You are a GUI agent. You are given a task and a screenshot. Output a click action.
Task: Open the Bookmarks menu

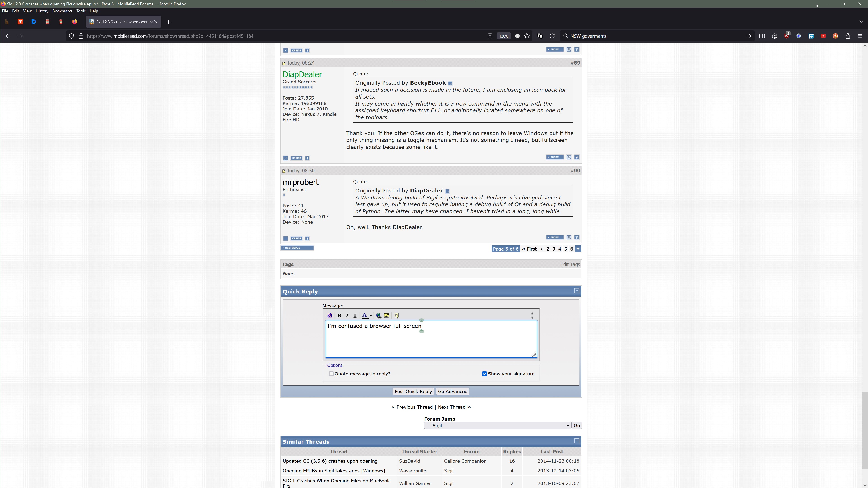62,11
